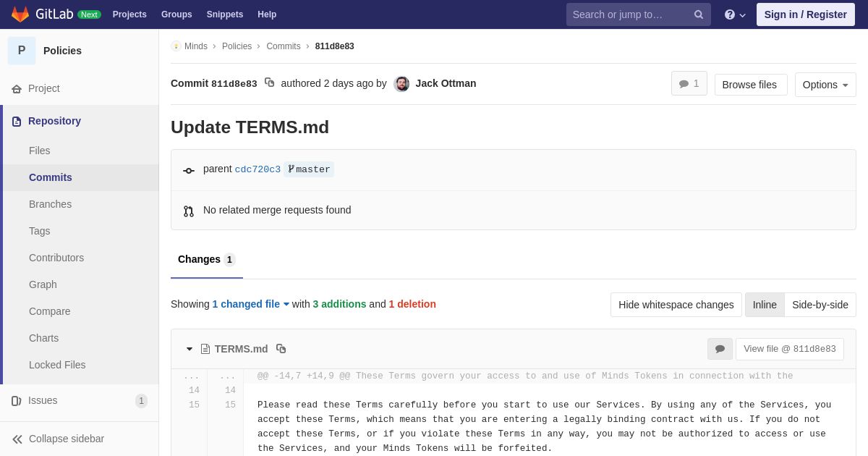The image size is (868, 456).
Task: Expand the 1 changed file dropdown
Action: (251, 304)
